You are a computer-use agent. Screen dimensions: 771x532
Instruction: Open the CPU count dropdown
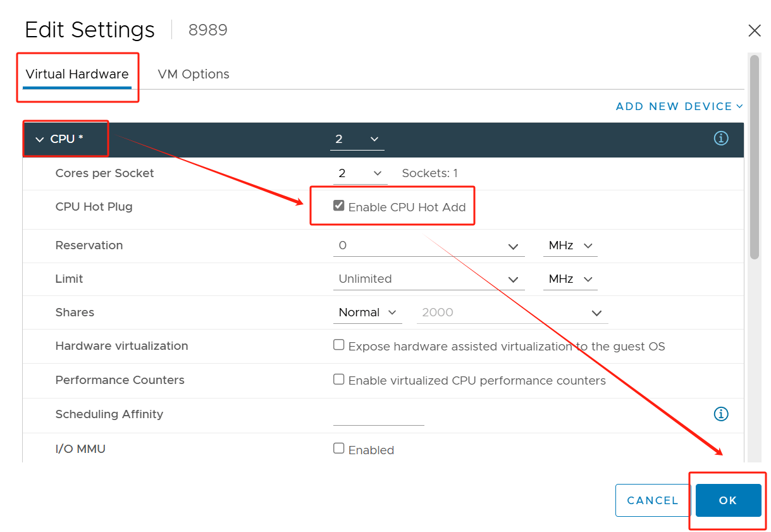coord(357,139)
